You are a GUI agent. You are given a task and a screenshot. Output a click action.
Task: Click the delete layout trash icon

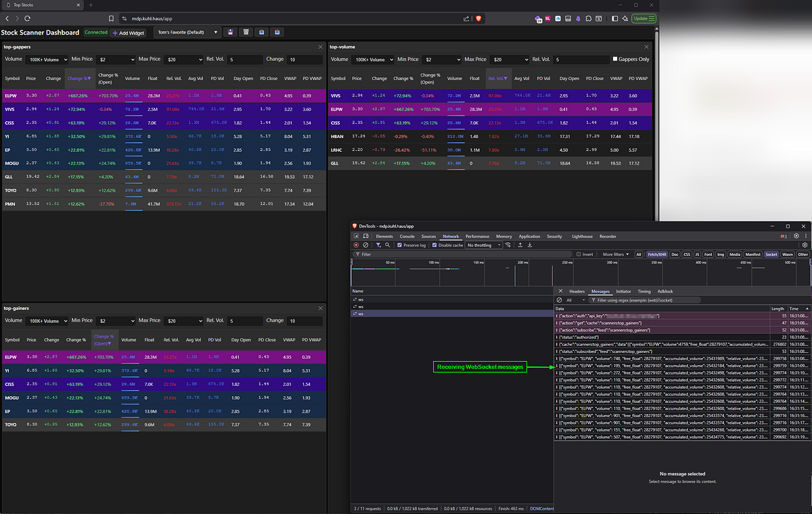click(x=246, y=32)
